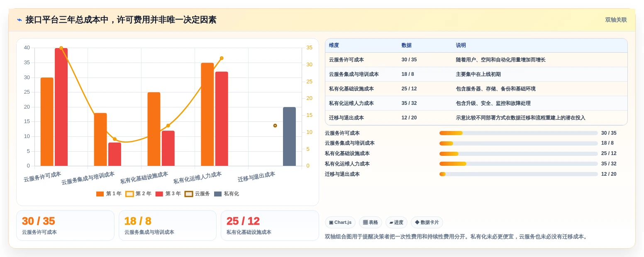Click x-axis label 迁移与退出成本
The height and width of the screenshot is (257, 644).
pos(256,177)
